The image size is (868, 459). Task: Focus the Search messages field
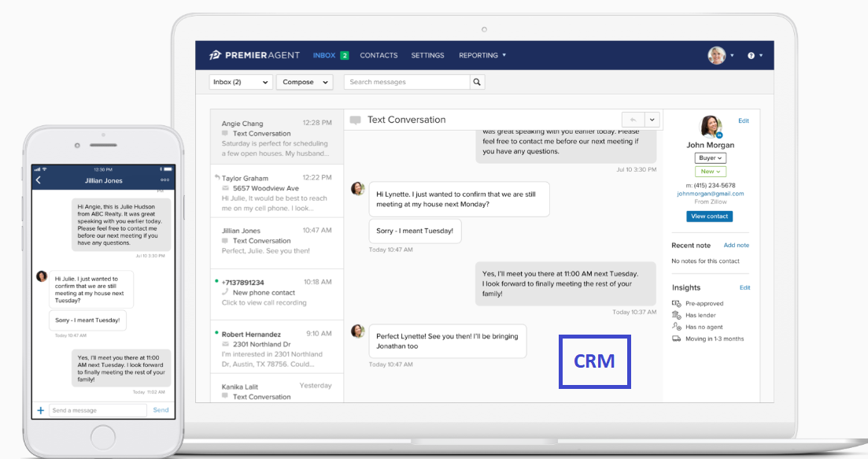point(407,82)
